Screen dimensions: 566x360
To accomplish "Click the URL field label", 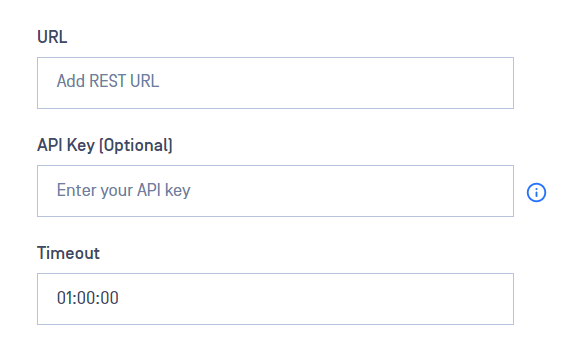I will click(52, 37).
